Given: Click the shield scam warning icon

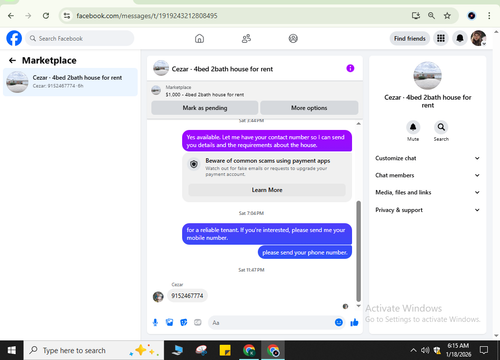Looking at the screenshot, I should [x=194, y=164].
